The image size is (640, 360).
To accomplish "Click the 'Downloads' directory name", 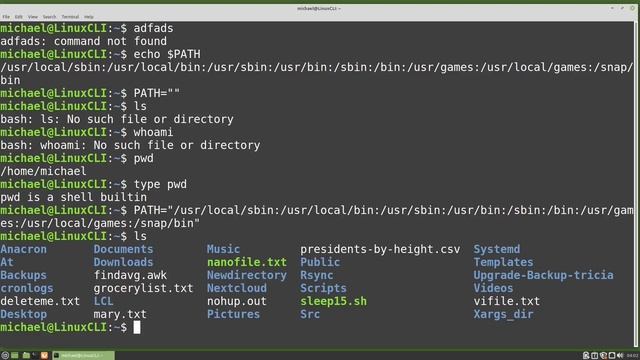I will [123, 262].
